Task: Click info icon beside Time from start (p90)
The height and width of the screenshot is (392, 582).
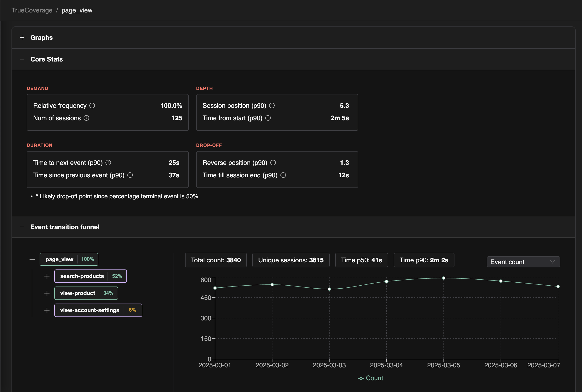Action: (x=268, y=118)
